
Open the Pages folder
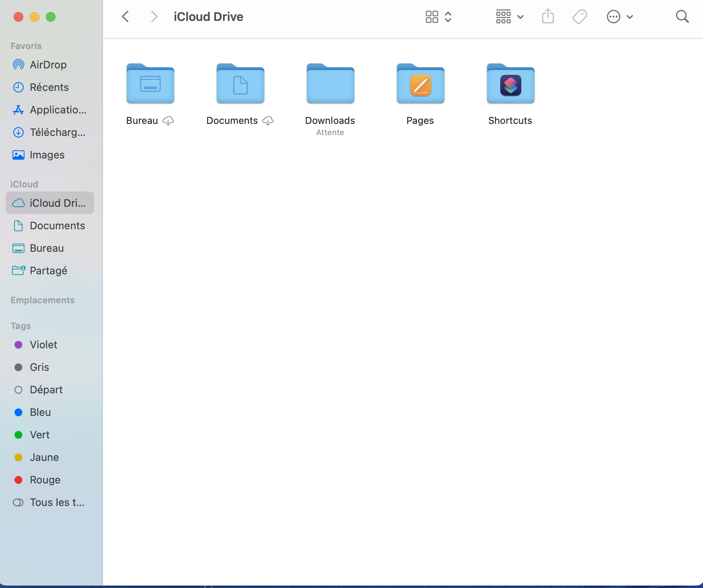tap(420, 84)
